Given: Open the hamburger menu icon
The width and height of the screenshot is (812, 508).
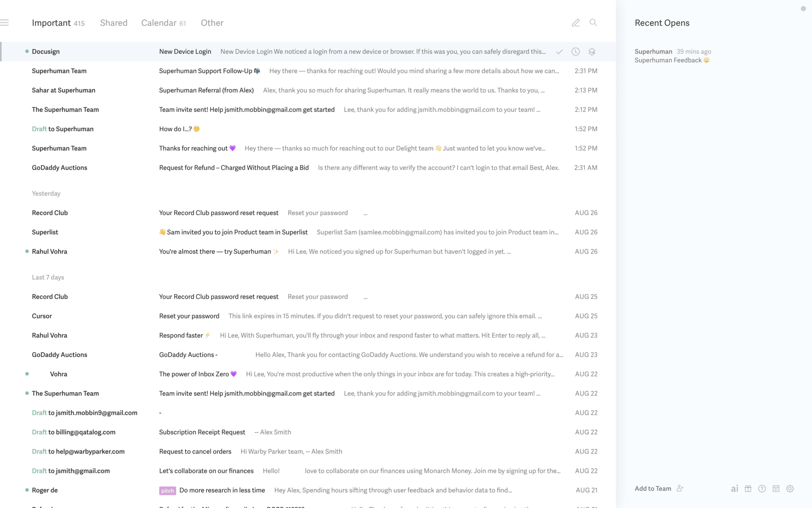Looking at the screenshot, I should pyautogui.click(x=4, y=23).
